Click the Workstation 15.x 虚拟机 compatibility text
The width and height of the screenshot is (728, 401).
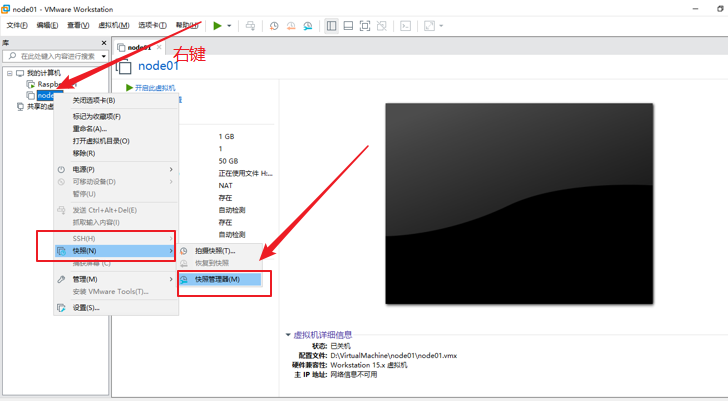tap(369, 365)
